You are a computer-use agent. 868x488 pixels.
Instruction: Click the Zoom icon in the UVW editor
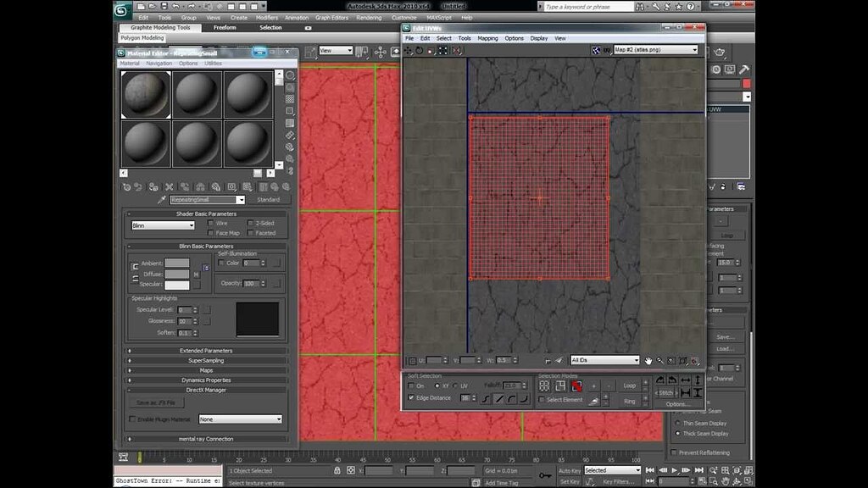tap(659, 360)
